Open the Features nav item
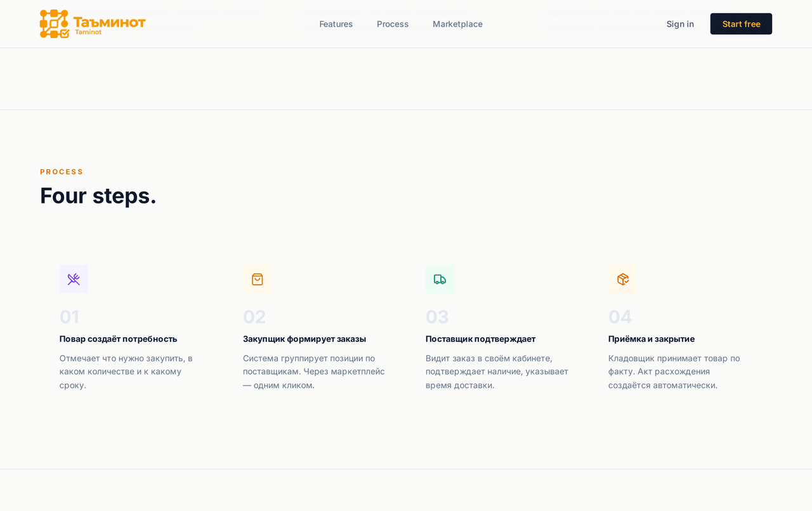 coord(336,24)
